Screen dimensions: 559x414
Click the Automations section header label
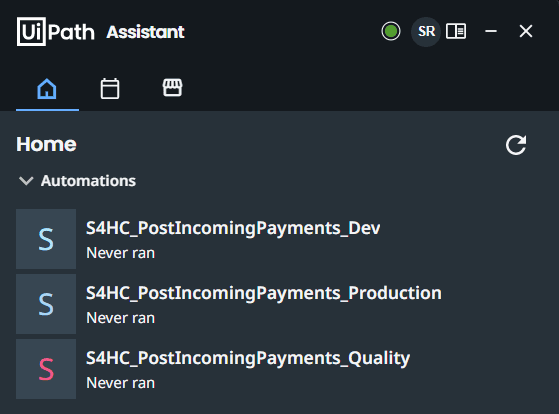[88, 181]
